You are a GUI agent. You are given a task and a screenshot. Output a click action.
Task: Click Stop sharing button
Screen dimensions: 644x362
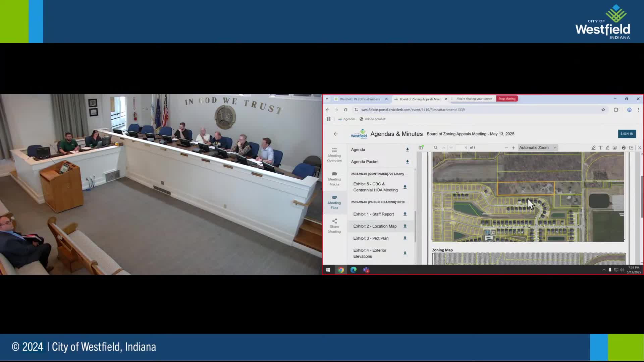point(507,99)
